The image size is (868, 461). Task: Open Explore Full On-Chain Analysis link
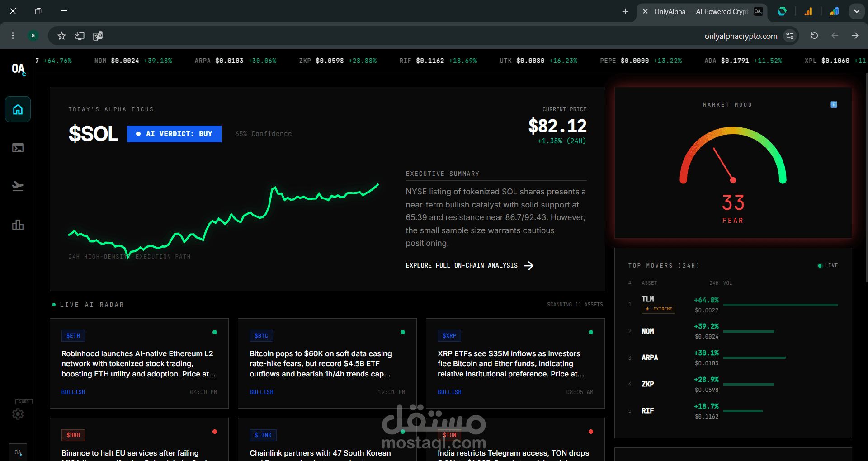462,266
